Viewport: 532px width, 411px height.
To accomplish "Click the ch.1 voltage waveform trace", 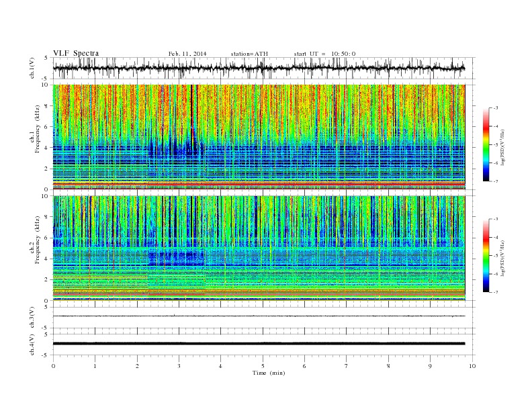I will [259, 68].
